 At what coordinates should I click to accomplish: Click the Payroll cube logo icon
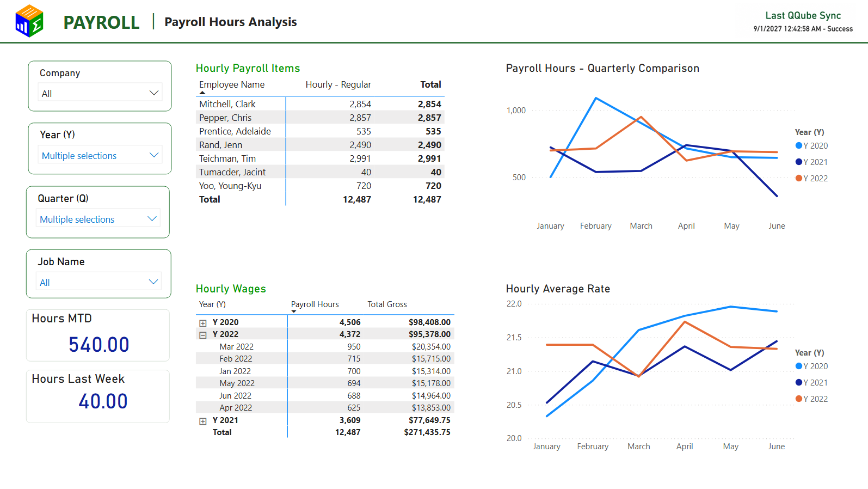click(29, 21)
